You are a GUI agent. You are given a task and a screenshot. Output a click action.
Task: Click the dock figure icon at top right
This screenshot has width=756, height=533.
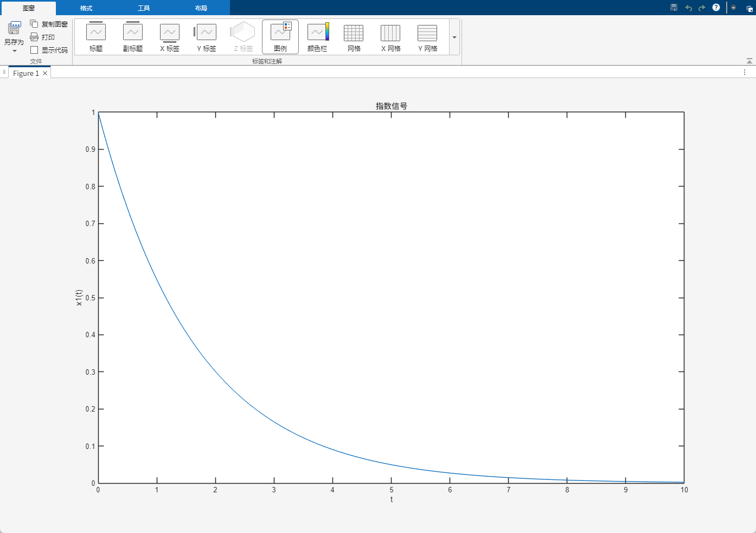749,8
